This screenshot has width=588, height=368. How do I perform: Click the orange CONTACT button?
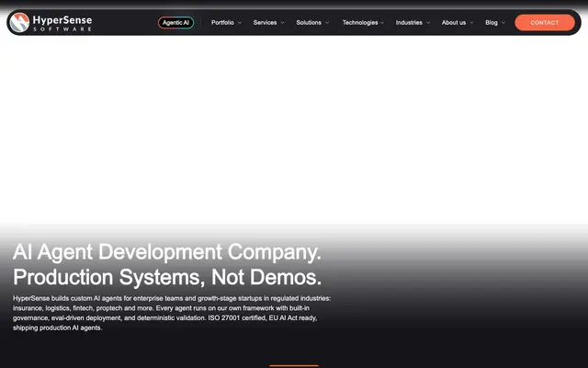545,22
